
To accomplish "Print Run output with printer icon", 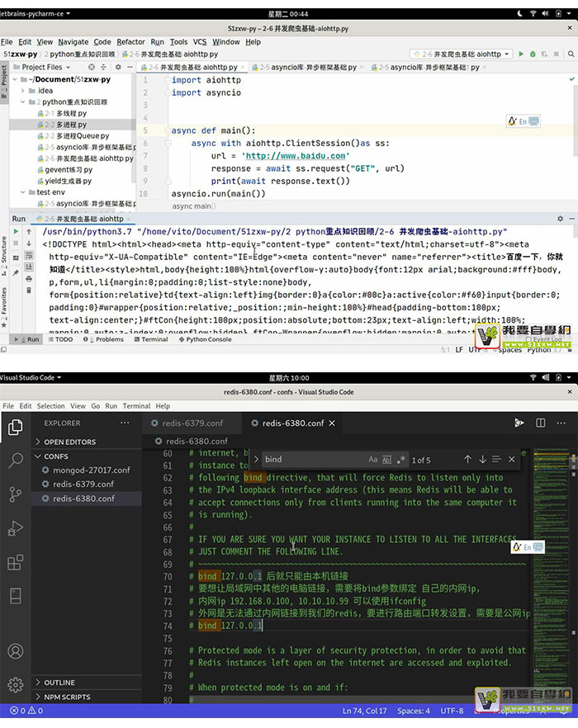I will click(29, 279).
